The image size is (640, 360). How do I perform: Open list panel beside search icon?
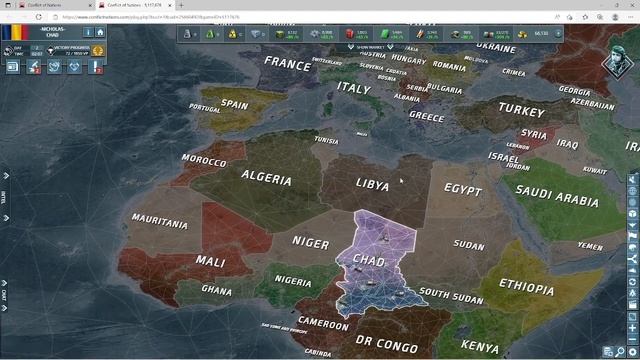click(608, 352)
